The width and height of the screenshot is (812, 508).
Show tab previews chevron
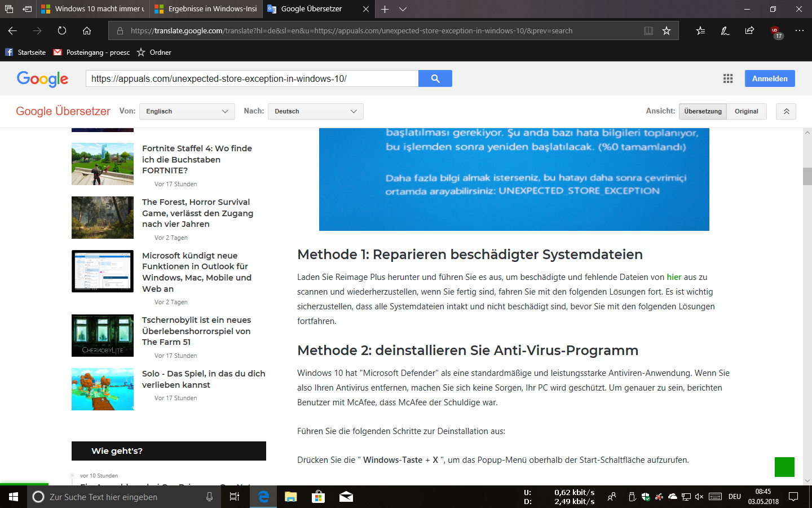(x=403, y=9)
